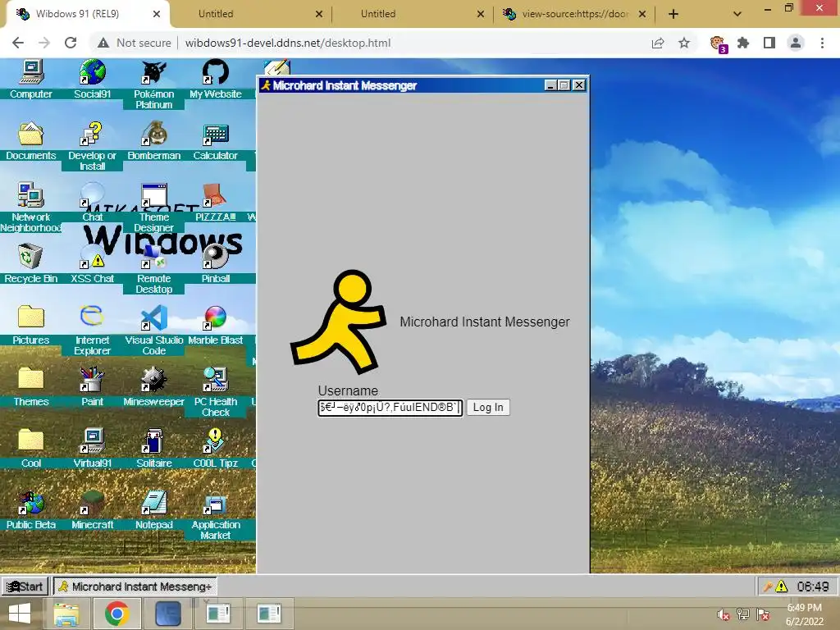Switch to the view-source tab

[x=573, y=14]
